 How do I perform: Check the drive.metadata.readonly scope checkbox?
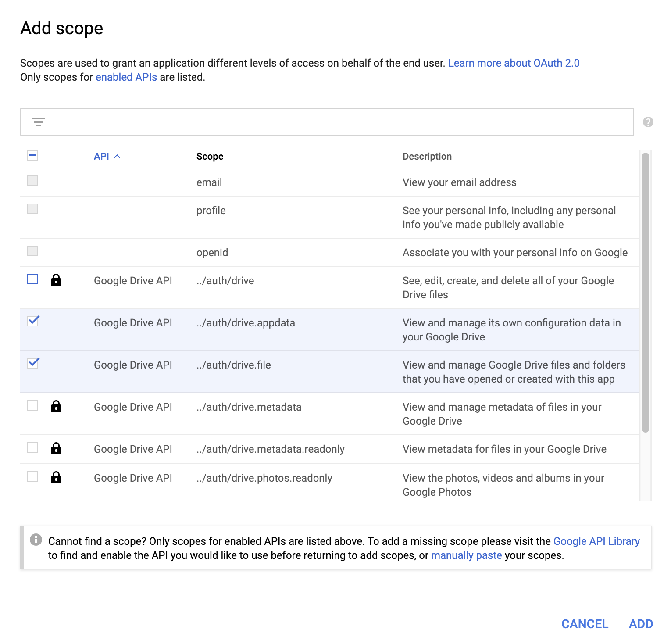click(x=32, y=448)
